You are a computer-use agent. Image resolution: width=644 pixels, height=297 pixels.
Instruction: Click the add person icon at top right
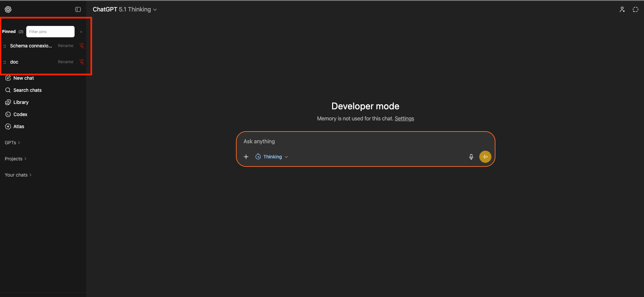622,9
